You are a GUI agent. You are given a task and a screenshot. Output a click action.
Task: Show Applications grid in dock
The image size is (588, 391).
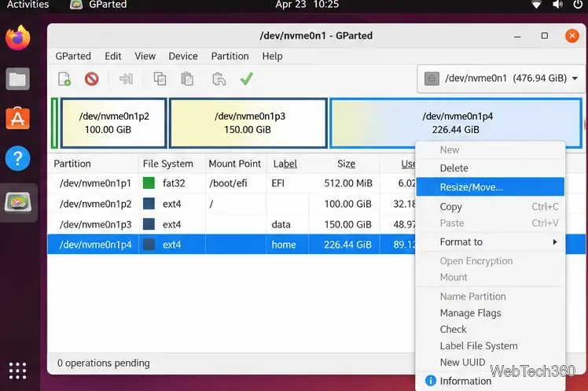coord(17,371)
